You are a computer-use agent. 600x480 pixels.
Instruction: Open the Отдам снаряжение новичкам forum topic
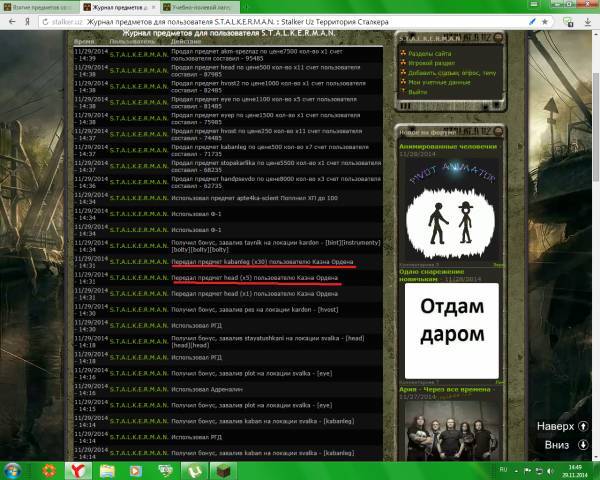(x=431, y=275)
